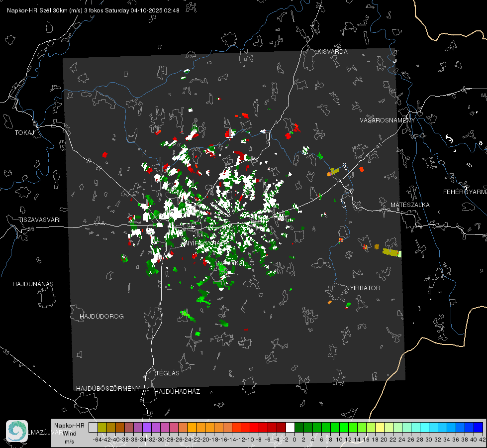Pick the yellow swatch between 18 and 20
The width and height of the screenshot is (487, 448).
(380, 427)
